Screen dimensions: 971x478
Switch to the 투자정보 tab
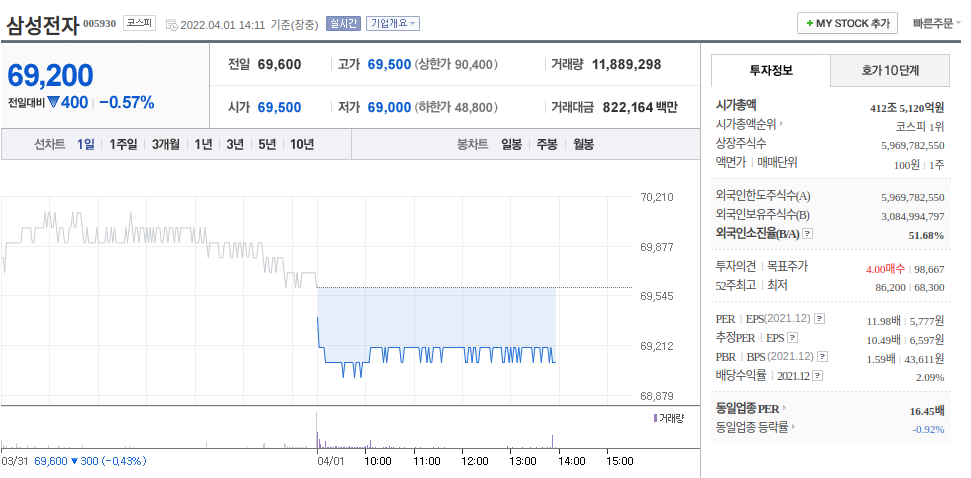tap(770, 70)
